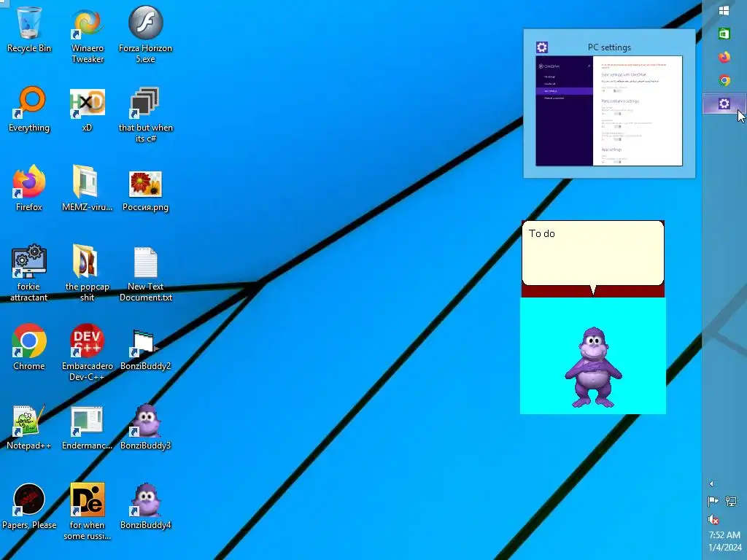The image size is (747, 560).
Task: Select the Notepad++ desktop shortcut
Action: (x=29, y=427)
